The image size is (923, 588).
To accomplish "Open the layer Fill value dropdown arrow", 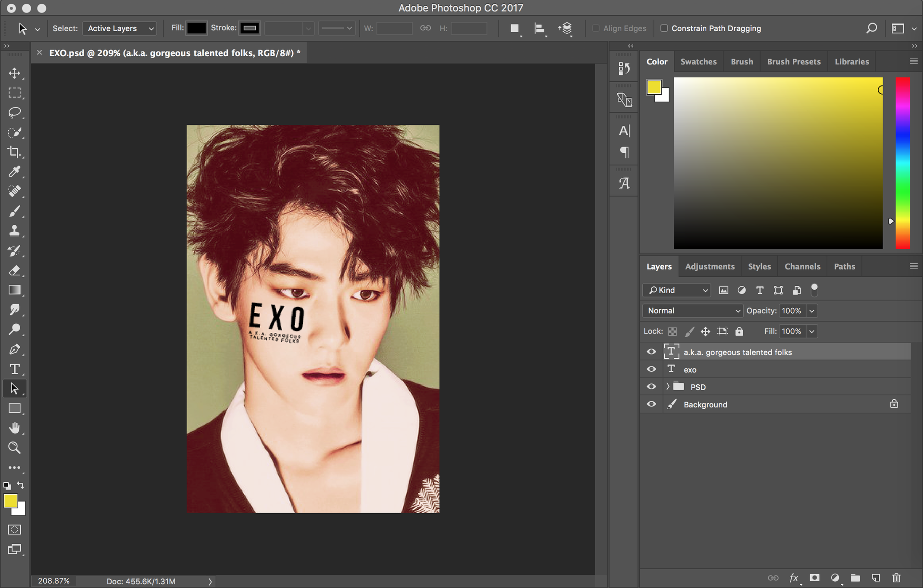I will [x=812, y=331].
